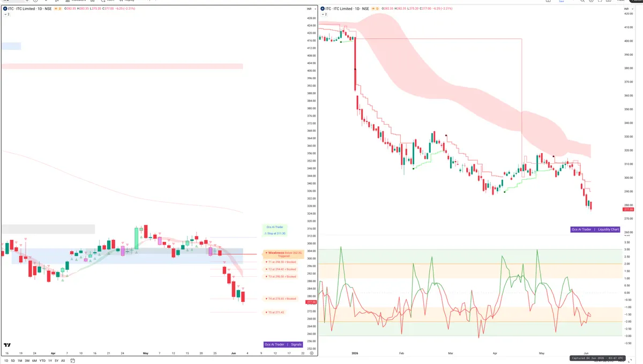Screen dimensions: 643x364
Task: Click the 'T2 at 294.40 Booked' label
Action: pos(281,269)
